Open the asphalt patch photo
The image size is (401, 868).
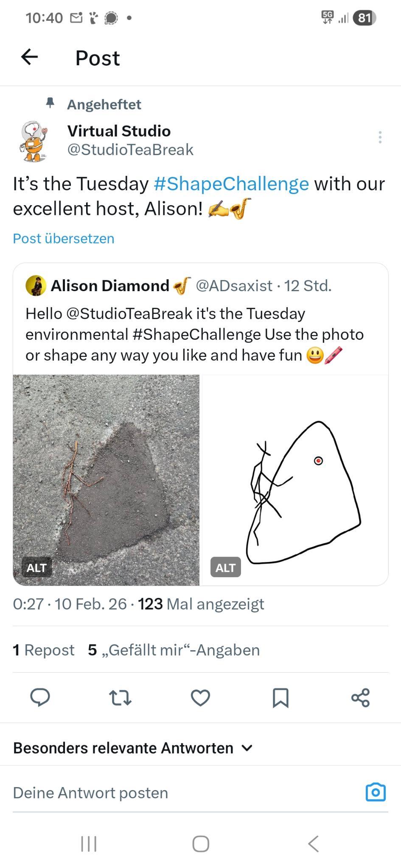point(106,470)
